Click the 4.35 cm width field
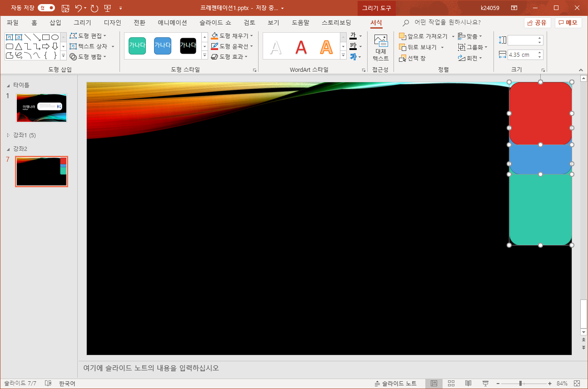Viewport: 588px width, 389px height. pos(522,55)
